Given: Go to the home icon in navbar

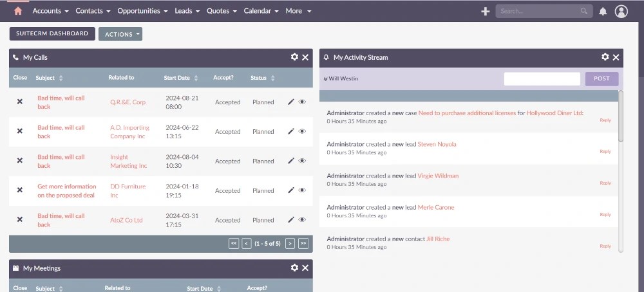Looking at the screenshot, I should 17,11.
